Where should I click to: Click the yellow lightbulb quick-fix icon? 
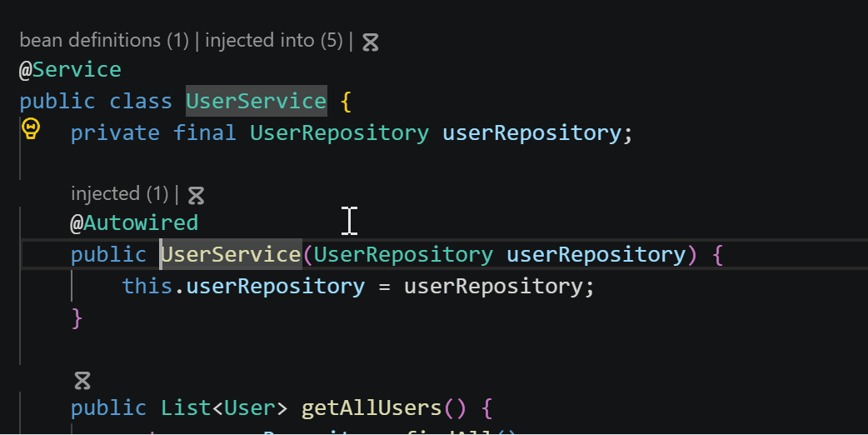coord(31,128)
